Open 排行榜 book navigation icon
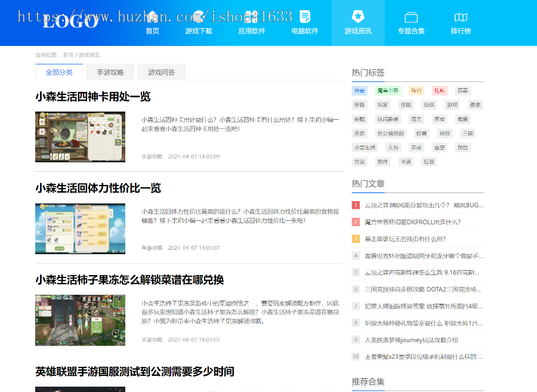This screenshot has width=537, height=392. (461, 17)
